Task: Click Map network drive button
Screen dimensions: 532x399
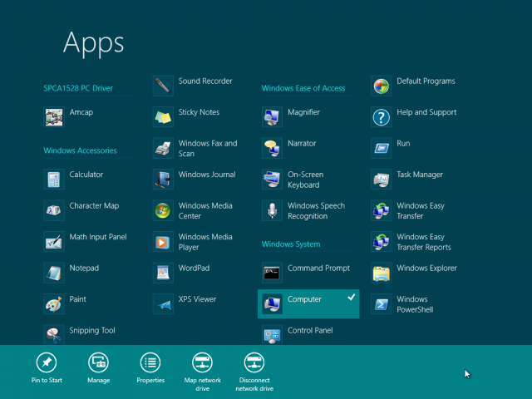Action: tap(203, 372)
